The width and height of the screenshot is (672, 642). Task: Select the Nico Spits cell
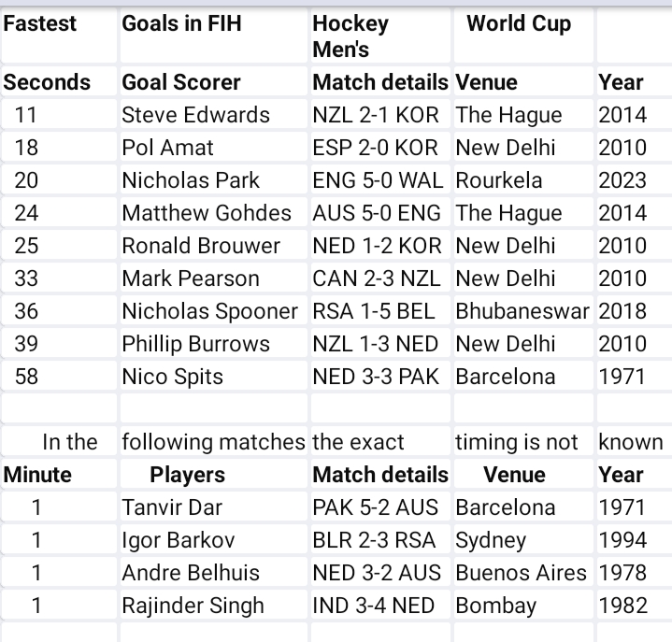[x=172, y=378]
